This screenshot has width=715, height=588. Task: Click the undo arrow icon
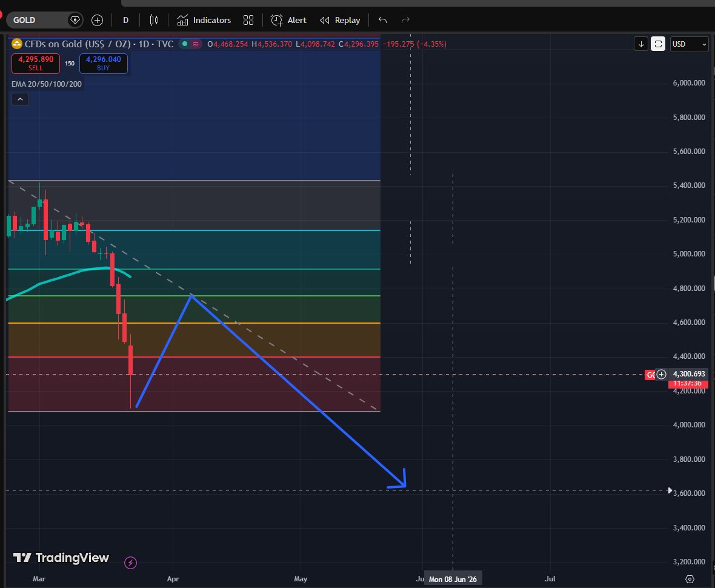(x=382, y=20)
